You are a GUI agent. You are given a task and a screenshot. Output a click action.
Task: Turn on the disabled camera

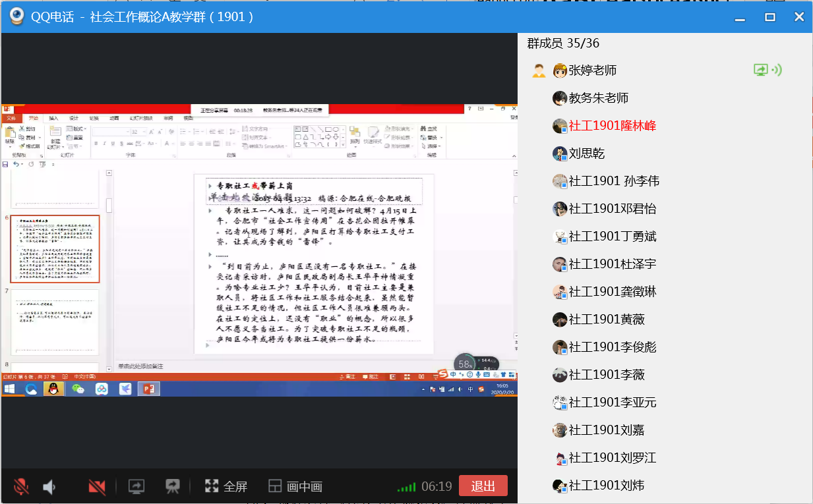(97, 487)
